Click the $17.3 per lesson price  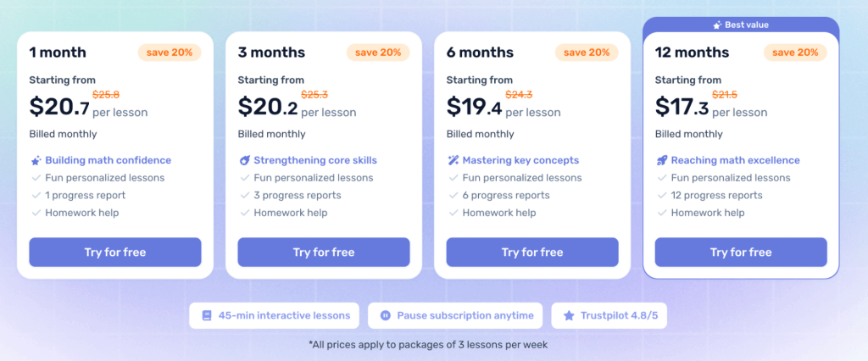point(710,108)
